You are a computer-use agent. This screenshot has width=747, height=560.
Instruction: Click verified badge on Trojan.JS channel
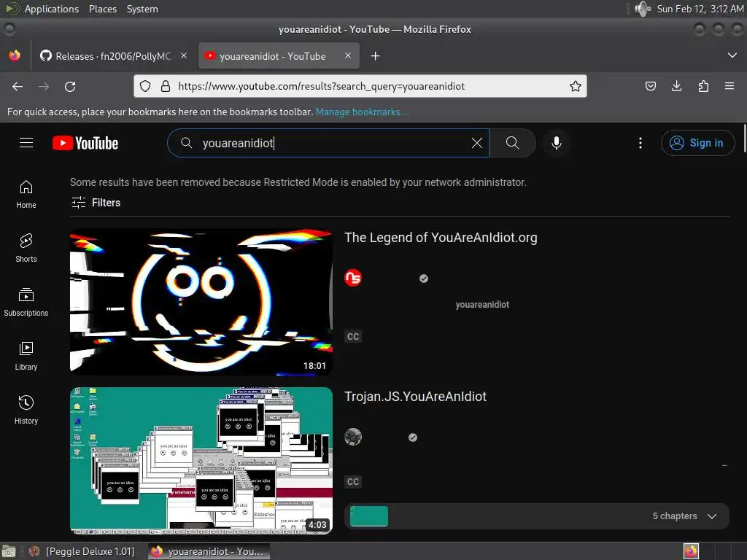pos(413,437)
